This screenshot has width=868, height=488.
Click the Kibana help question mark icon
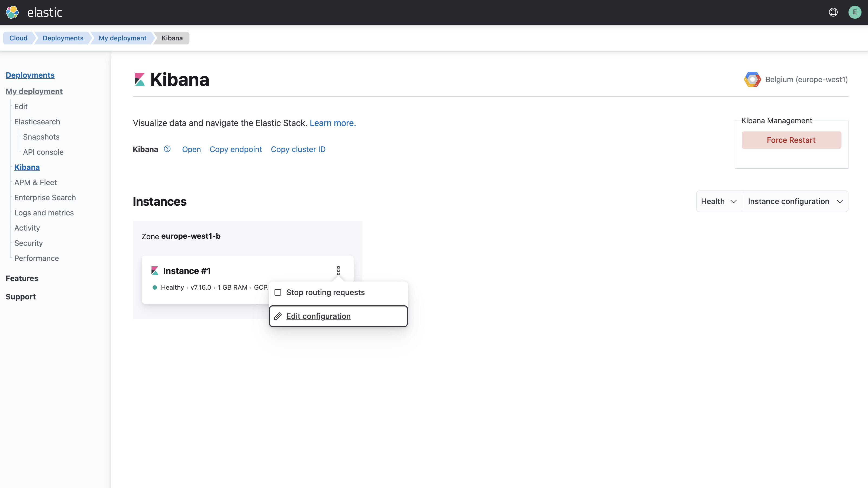[x=167, y=149]
